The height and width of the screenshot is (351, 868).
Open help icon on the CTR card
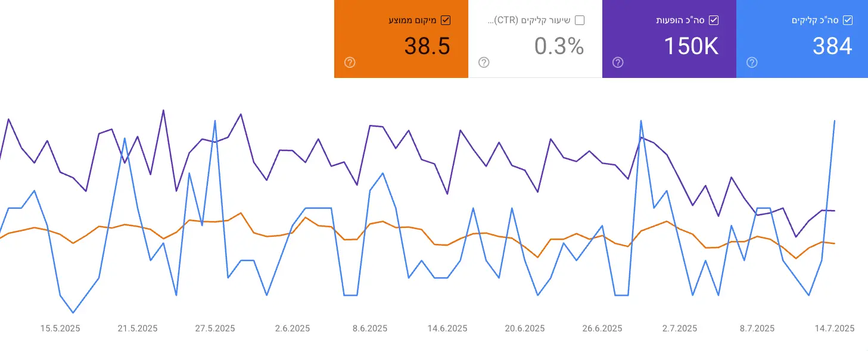click(484, 62)
